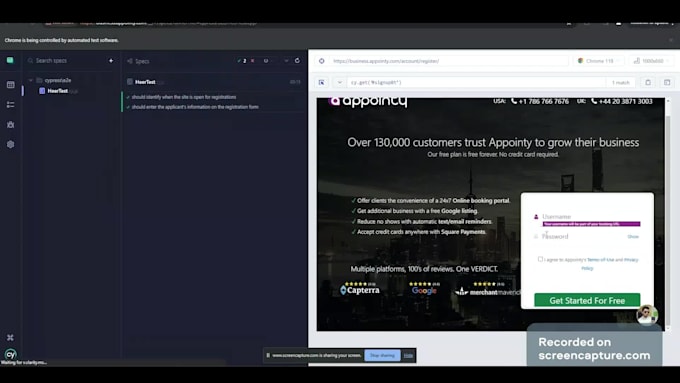This screenshot has width=680, height=383.
Task: Toggle the selector playground picker arrow icon
Action: click(x=322, y=82)
